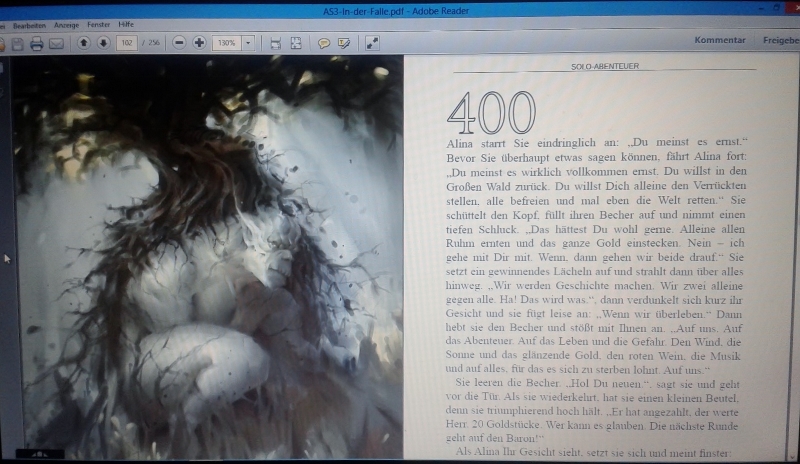Send the file with the email envelope icon

pos(56,44)
